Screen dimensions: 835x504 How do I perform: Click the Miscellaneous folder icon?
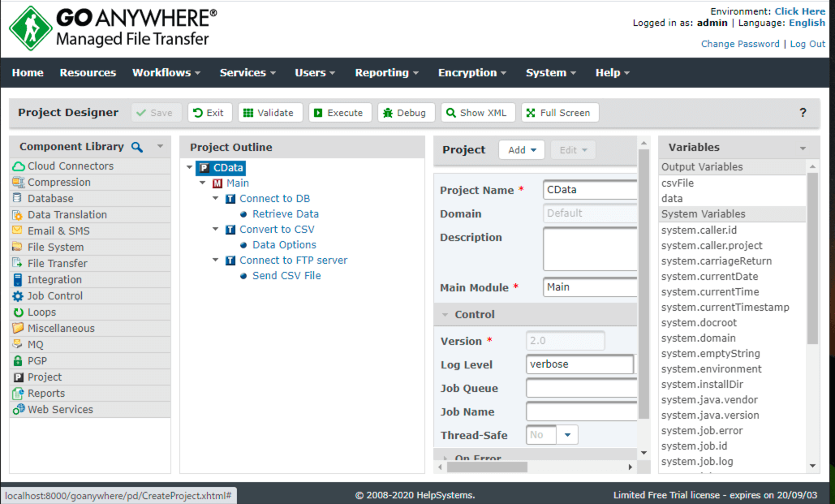(18, 328)
